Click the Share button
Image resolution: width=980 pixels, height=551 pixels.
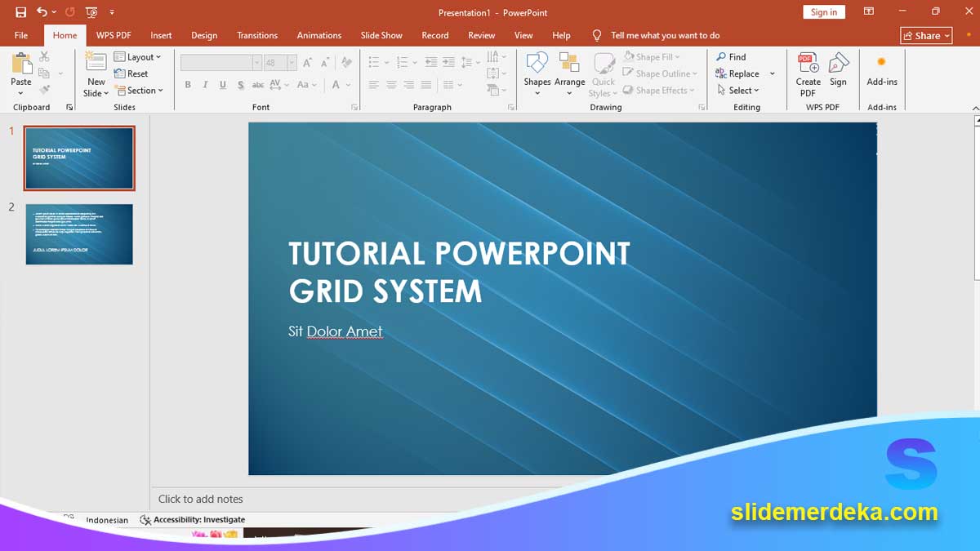[x=927, y=35]
